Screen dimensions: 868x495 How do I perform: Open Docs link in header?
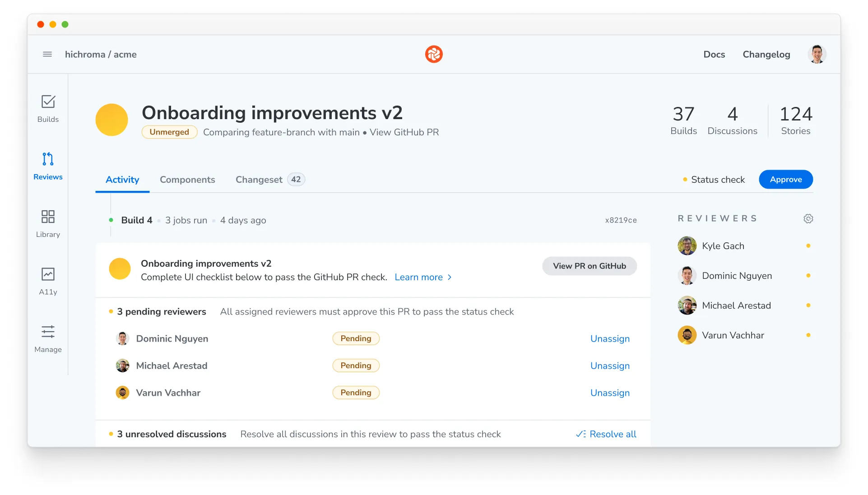coord(714,54)
